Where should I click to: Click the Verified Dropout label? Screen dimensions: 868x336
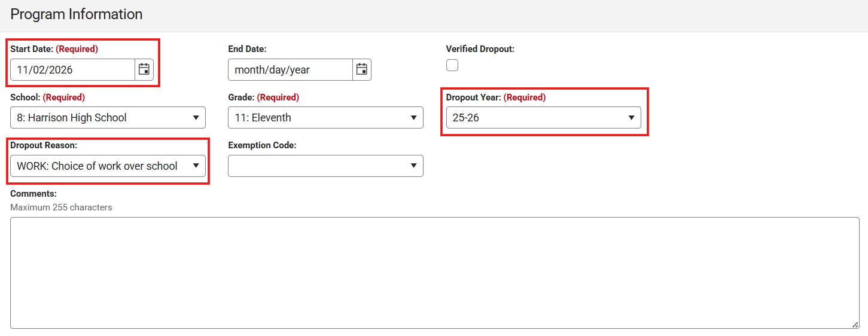[480, 49]
